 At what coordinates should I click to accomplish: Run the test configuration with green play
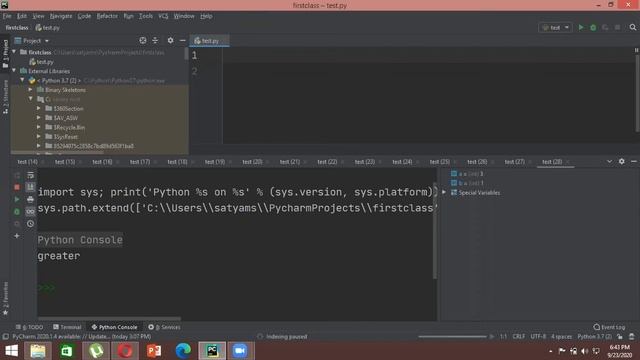point(581,27)
